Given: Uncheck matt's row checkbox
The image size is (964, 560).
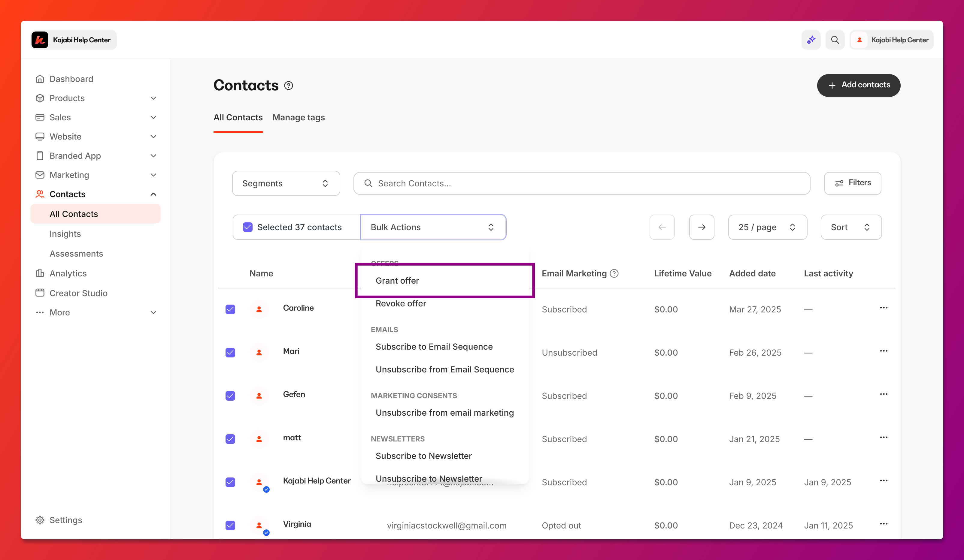Looking at the screenshot, I should [230, 439].
